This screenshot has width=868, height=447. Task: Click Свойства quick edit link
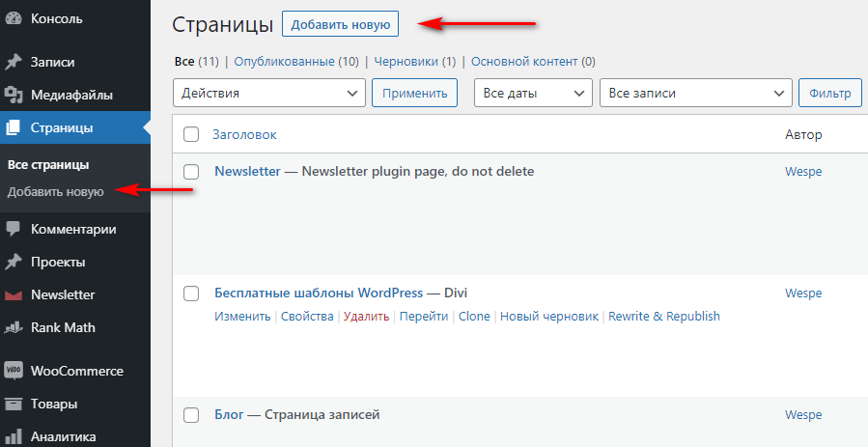[307, 317]
